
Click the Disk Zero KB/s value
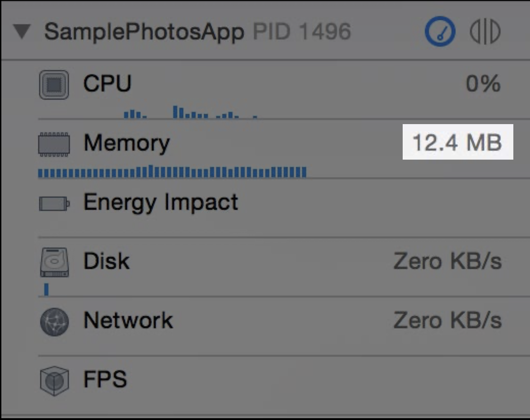click(x=448, y=261)
